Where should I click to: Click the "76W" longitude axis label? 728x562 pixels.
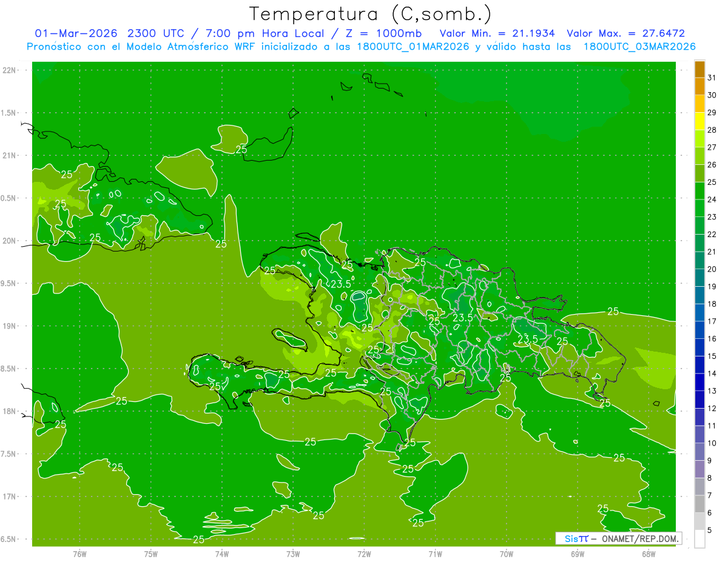[79, 554]
